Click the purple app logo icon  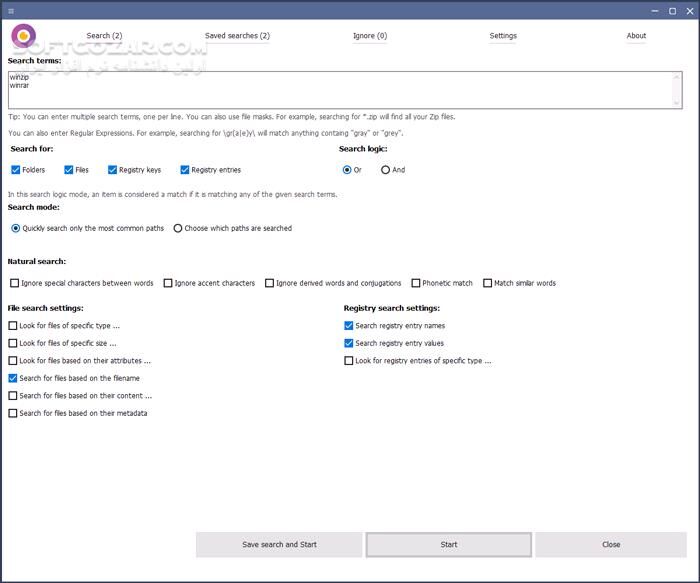pos(24,37)
